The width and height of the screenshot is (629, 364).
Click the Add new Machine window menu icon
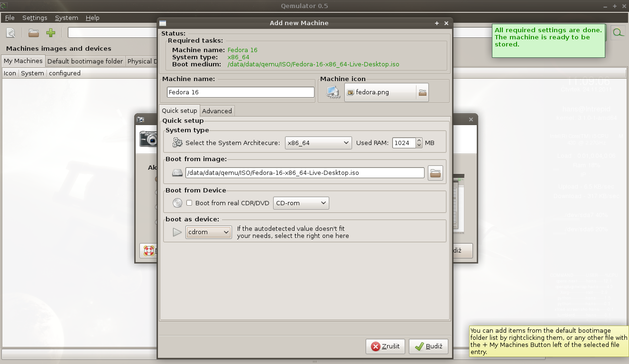pos(163,23)
